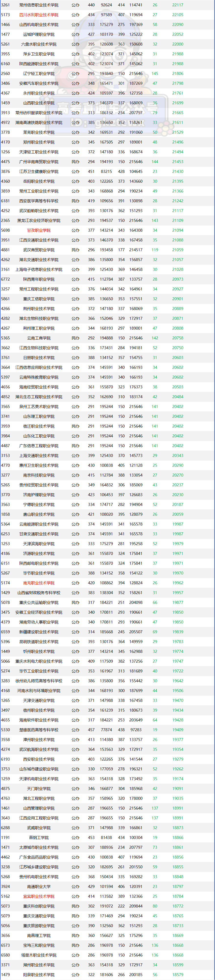Select school name 唐山职业技术学院
This screenshot has width=215, height=980.
click(x=39, y=514)
